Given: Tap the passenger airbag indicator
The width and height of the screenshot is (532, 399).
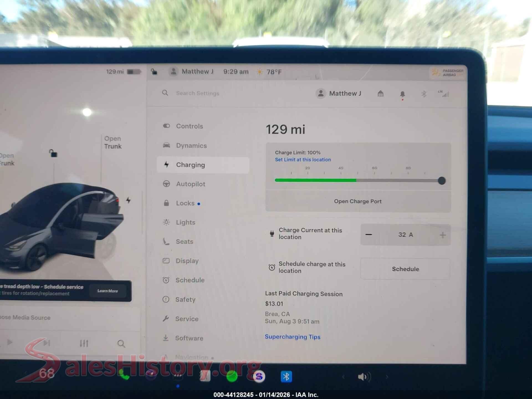Looking at the screenshot, I should tap(448, 73).
